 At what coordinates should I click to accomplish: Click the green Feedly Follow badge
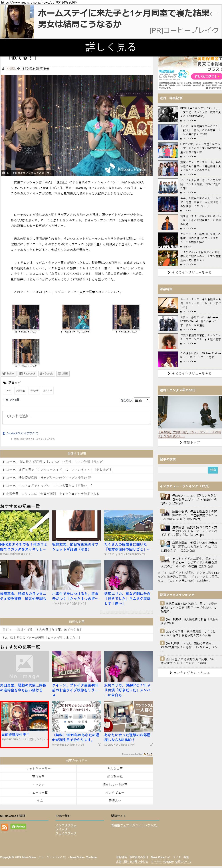point(18,826)
